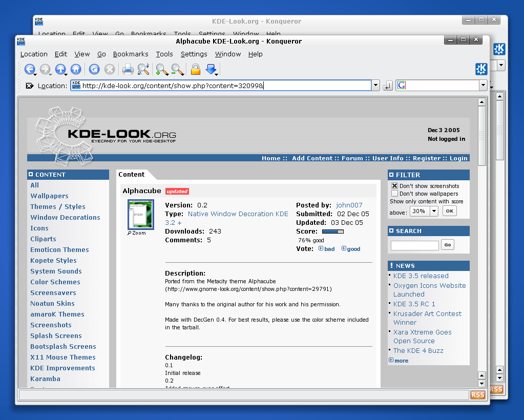Image resolution: width=524 pixels, height=420 pixels.
Task: Click the Karamba category link
Action: [45, 379]
